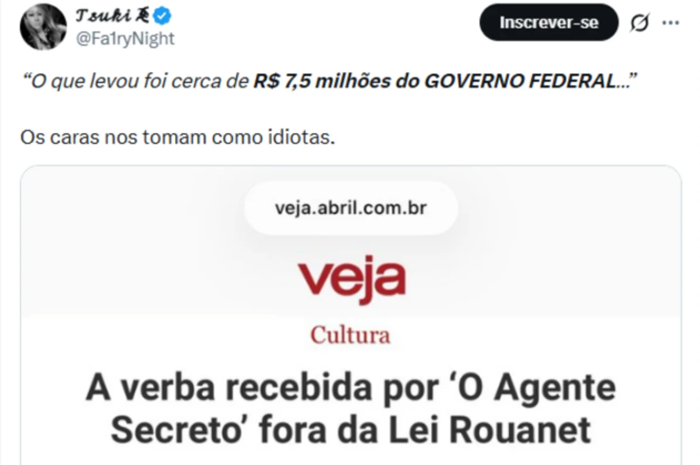The width and height of the screenshot is (700, 465).
Task: Click the kanji character after Tsuki name
Action: pos(143,16)
